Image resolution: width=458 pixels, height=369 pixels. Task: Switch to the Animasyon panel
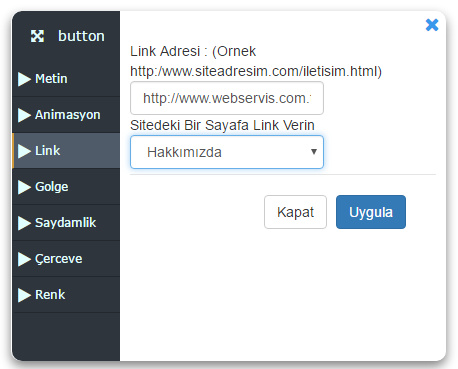tap(66, 115)
